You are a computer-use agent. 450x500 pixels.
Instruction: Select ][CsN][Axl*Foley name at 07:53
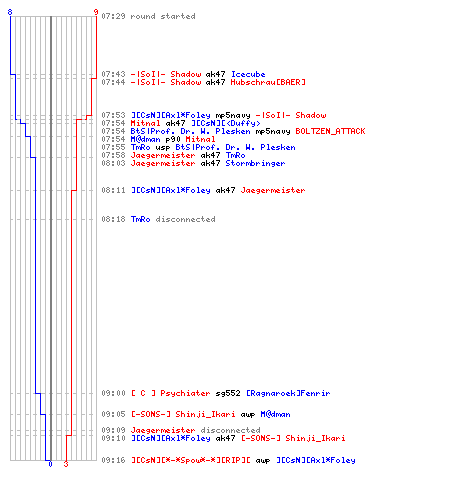[x=171, y=115]
